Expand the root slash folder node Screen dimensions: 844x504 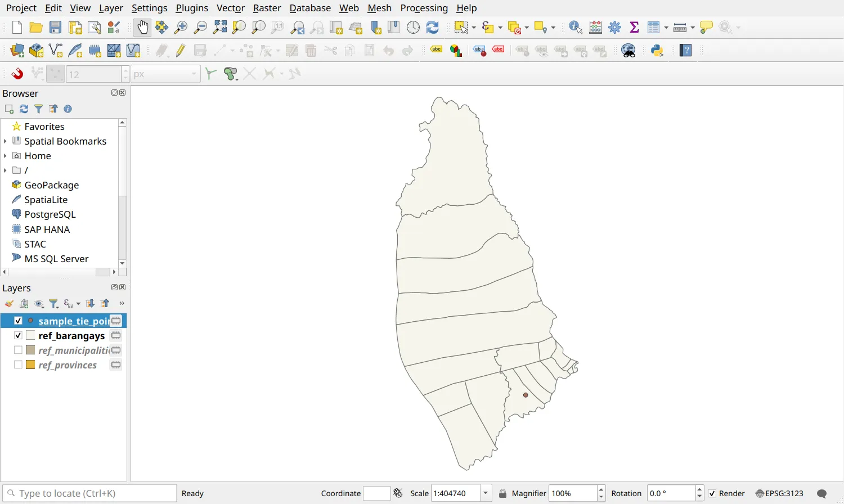coord(5,170)
